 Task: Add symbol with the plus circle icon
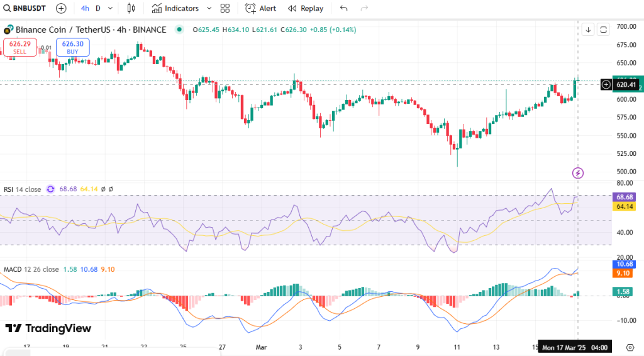coord(61,8)
